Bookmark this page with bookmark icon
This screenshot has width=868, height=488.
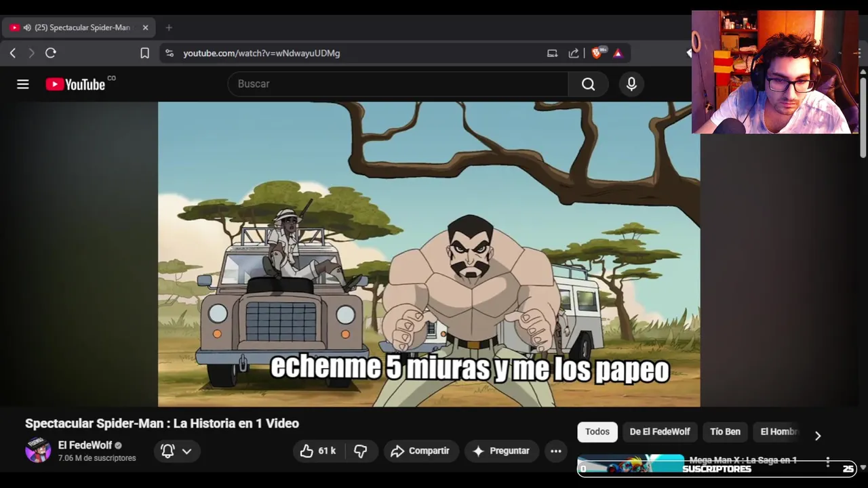[144, 53]
